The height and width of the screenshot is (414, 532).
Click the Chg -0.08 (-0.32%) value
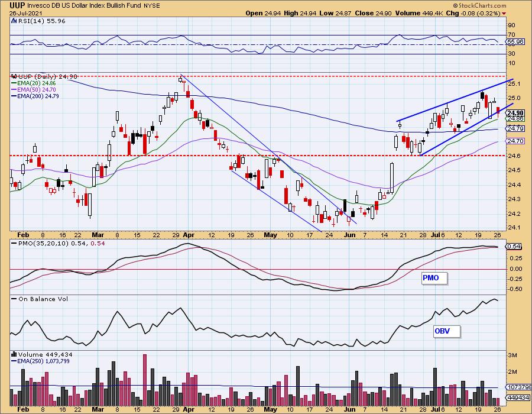pos(473,13)
